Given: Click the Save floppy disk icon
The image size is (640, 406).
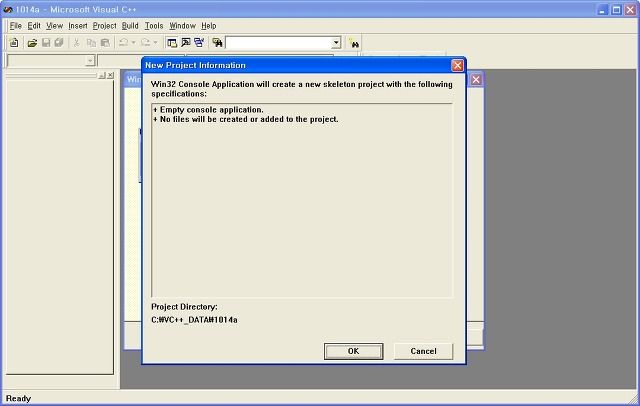Looking at the screenshot, I should (x=46, y=42).
